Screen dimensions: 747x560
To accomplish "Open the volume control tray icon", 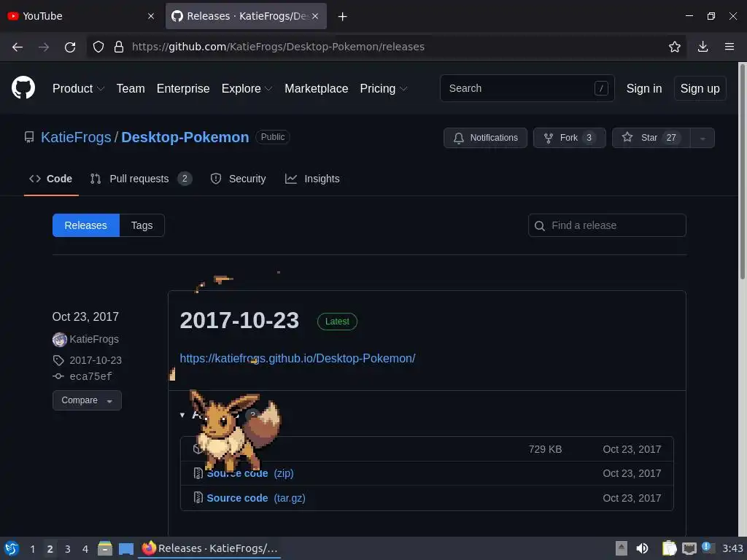I will click(642, 548).
